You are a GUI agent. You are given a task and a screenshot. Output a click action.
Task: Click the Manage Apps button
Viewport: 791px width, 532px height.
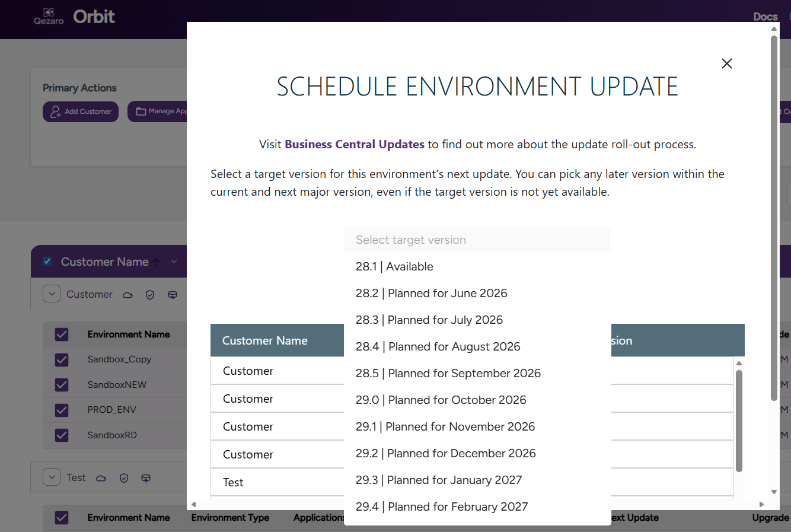(158, 112)
